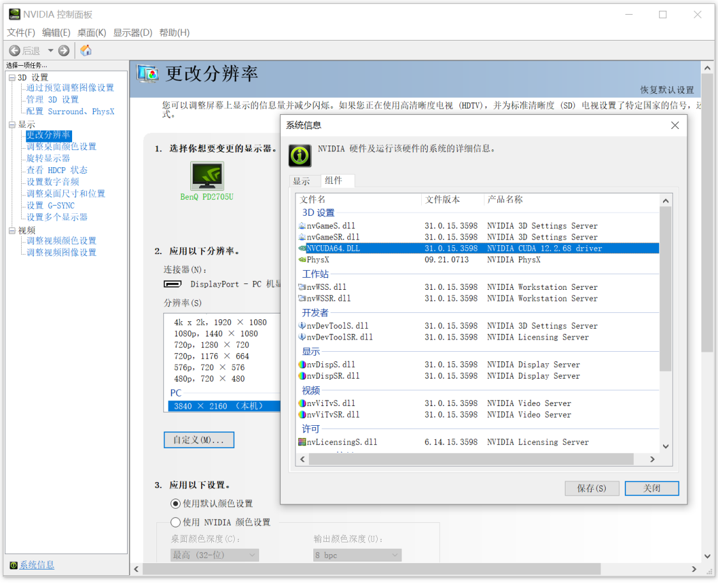Open the 显示器(D) menu
The width and height of the screenshot is (718, 588).
133,33
